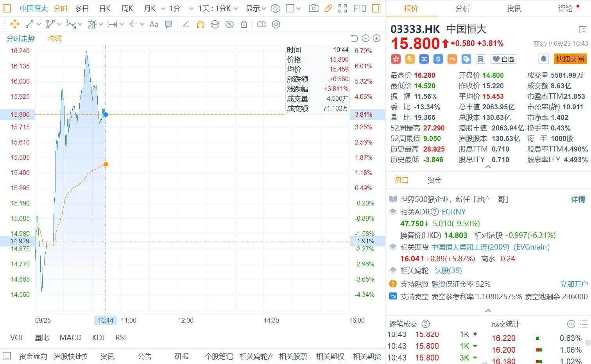Viewport: 591px width, 364px height.
Task: Open the EGRNY related ADR link
Action: (453, 212)
